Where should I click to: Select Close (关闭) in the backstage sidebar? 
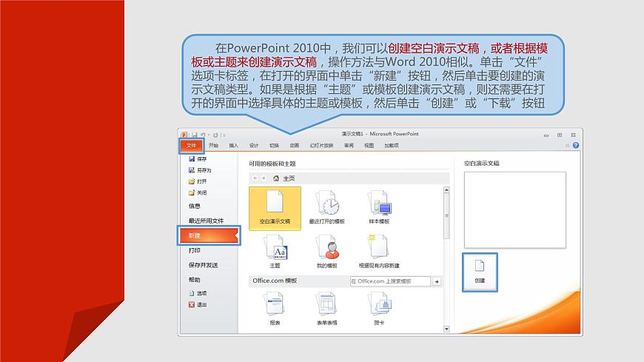[197, 192]
